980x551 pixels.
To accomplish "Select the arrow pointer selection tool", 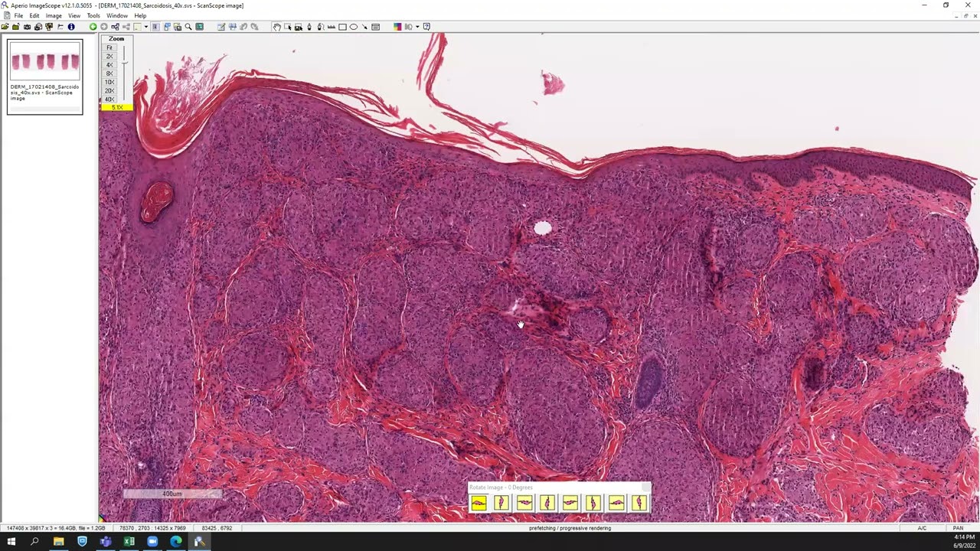I will 288,27.
